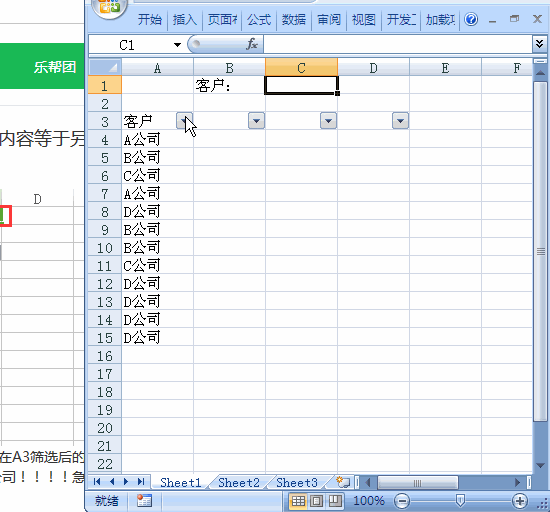Switch to Sheet2 tab
The image size is (550, 512).
tap(239, 483)
